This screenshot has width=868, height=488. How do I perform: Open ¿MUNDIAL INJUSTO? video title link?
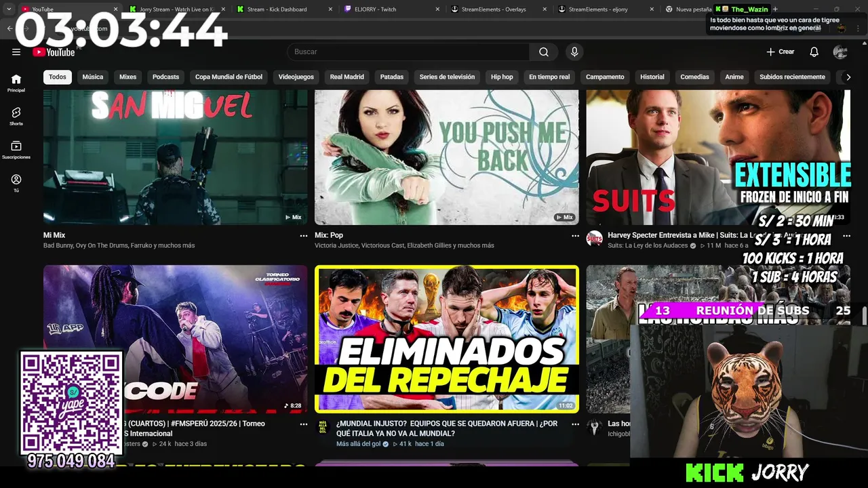click(x=447, y=428)
